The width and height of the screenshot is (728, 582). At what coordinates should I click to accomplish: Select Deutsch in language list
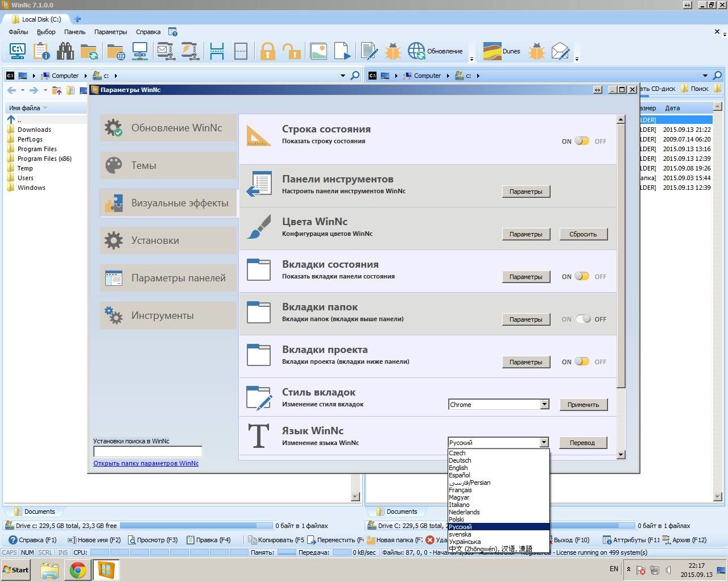pyautogui.click(x=499, y=460)
